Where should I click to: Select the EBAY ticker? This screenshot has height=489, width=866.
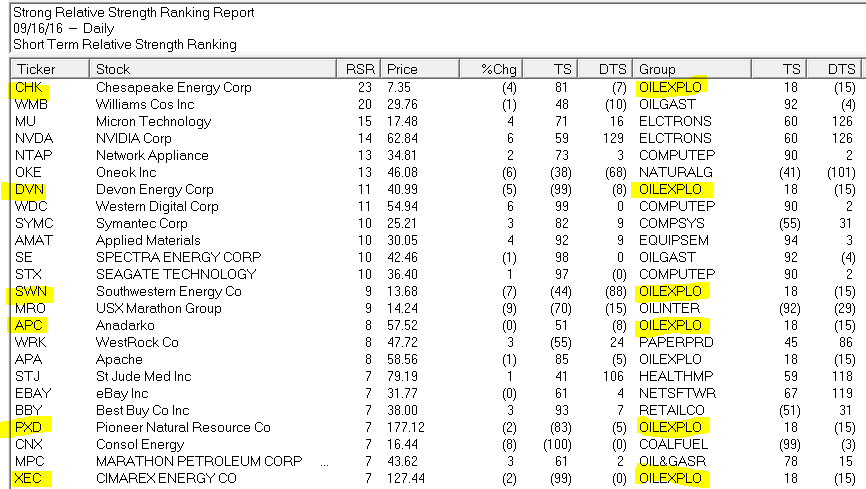33,393
